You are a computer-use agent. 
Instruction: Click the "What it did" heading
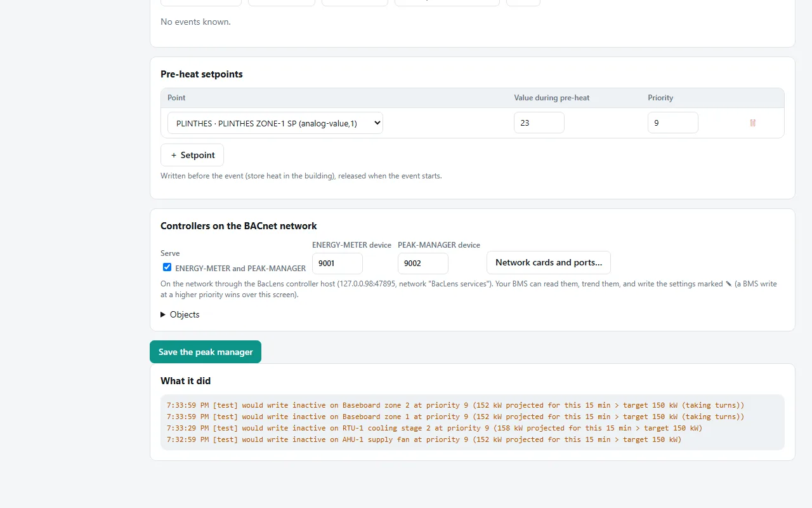186,381
